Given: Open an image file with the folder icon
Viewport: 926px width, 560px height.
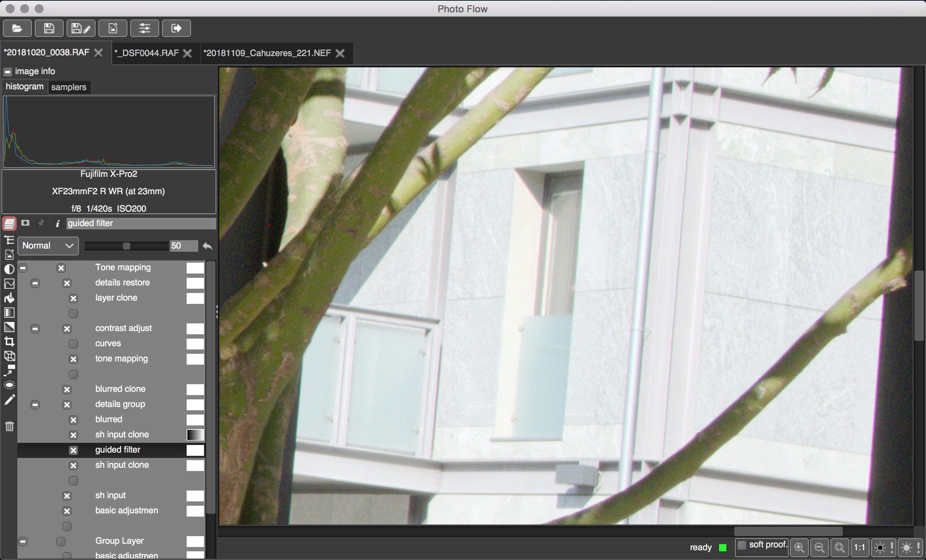Looking at the screenshot, I should coord(17,28).
